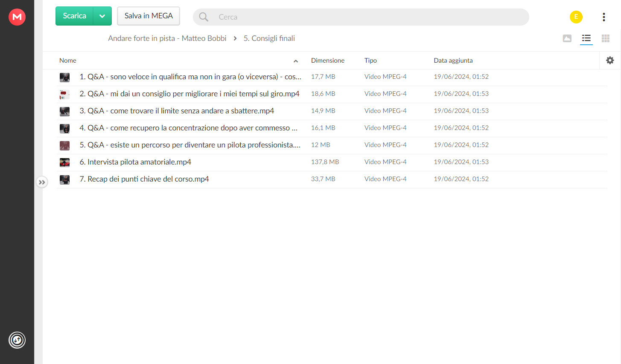Sort files by Dimensione column
The width and height of the screenshot is (621, 364).
coord(328,61)
